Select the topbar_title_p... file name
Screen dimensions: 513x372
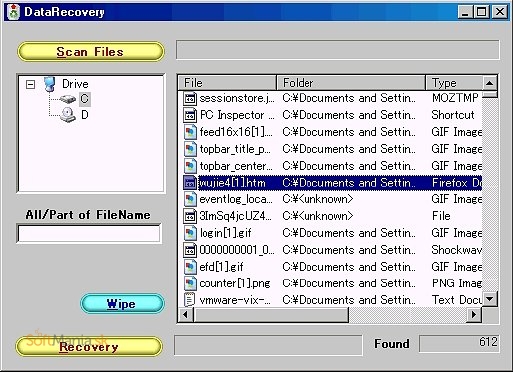point(235,149)
